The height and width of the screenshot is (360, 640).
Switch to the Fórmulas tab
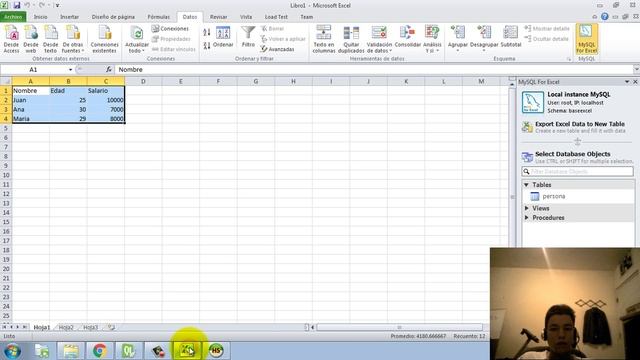coord(158,17)
